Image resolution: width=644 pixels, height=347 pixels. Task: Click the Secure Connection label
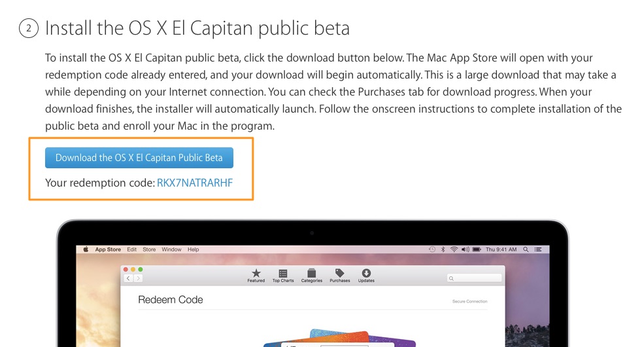(x=470, y=301)
